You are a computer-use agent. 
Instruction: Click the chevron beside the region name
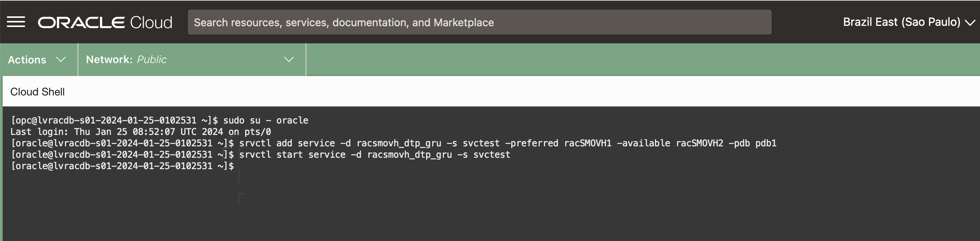tap(970, 23)
